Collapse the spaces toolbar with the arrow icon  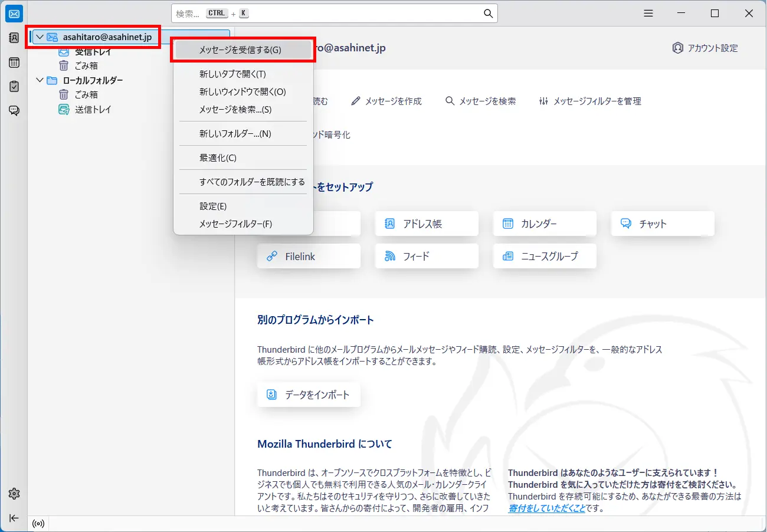(13, 518)
